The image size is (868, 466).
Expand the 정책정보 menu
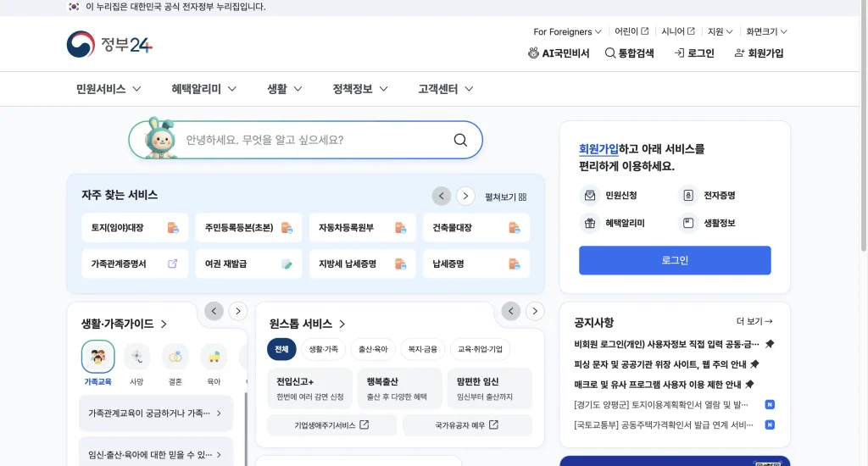click(x=359, y=89)
